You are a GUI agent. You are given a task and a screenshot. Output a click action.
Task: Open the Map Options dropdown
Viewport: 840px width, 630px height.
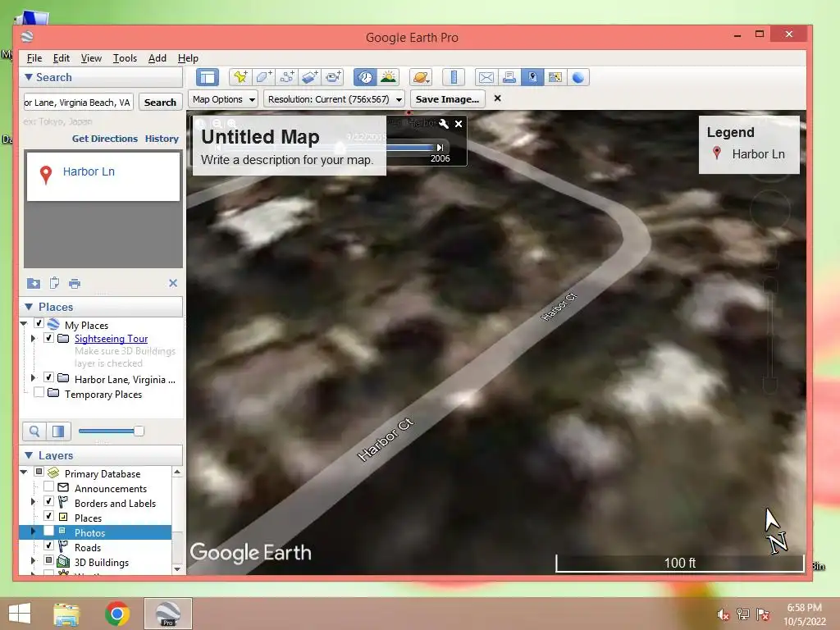point(223,99)
